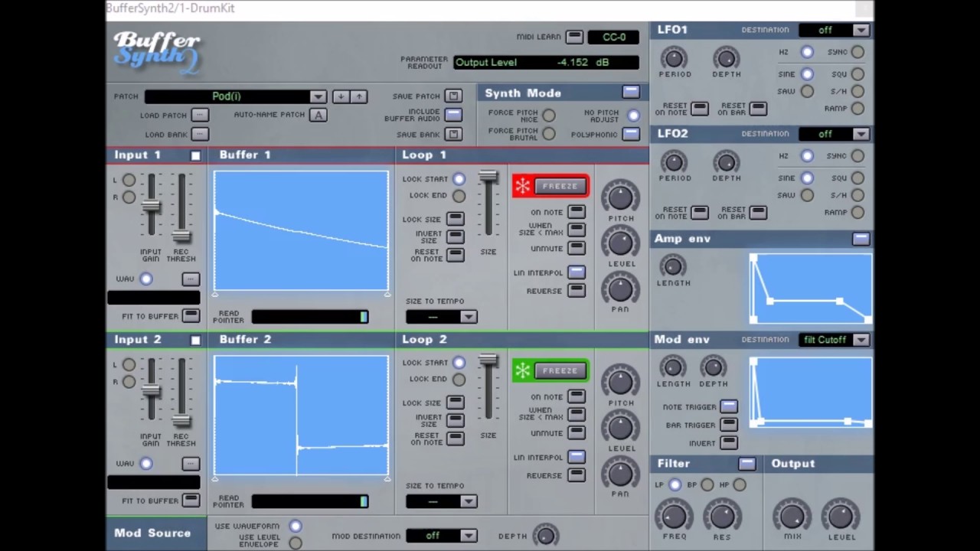
Task: Toggle Loop 1 Reverse switch
Action: pyautogui.click(x=577, y=291)
